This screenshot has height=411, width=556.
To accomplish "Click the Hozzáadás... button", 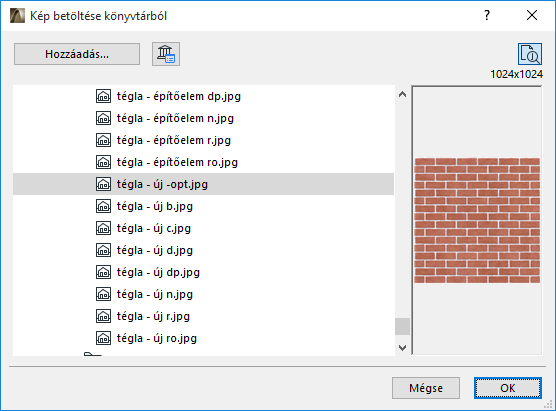I will pyautogui.click(x=77, y=54).
